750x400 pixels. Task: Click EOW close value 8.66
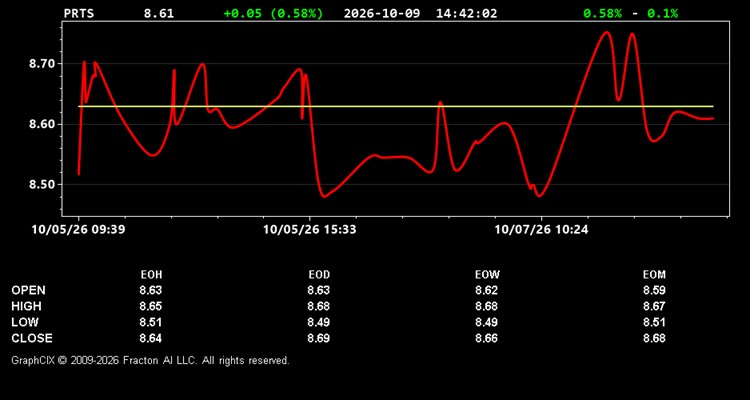pos(486,338)
